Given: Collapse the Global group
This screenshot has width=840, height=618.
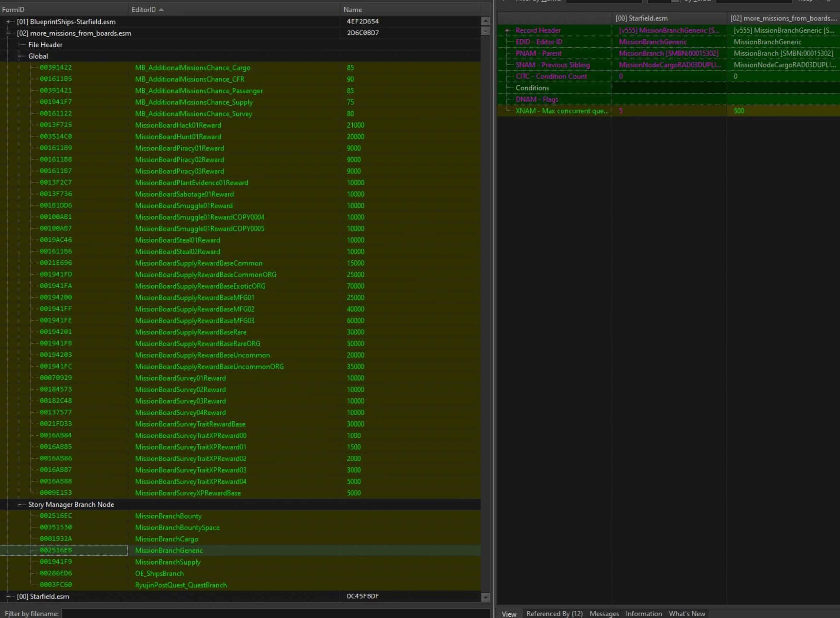Looking at the screenshot, I should (x=20, y=56).
